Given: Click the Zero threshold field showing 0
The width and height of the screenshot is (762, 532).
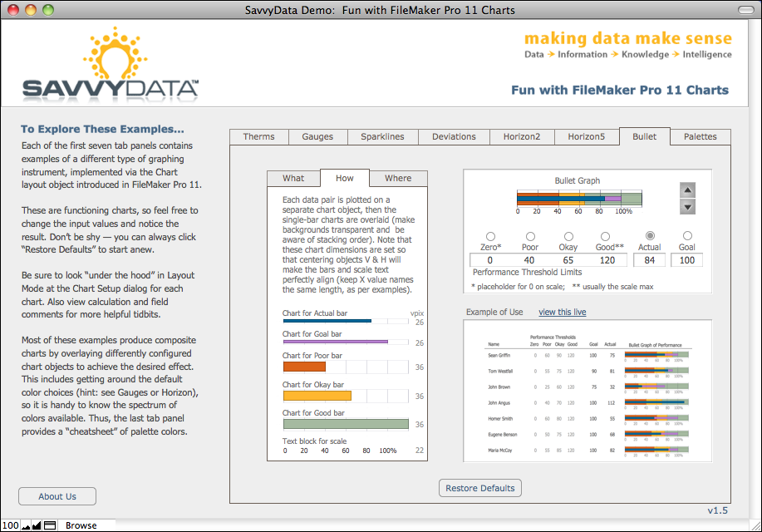Looking at the screenshot, I should click(490, 260).
